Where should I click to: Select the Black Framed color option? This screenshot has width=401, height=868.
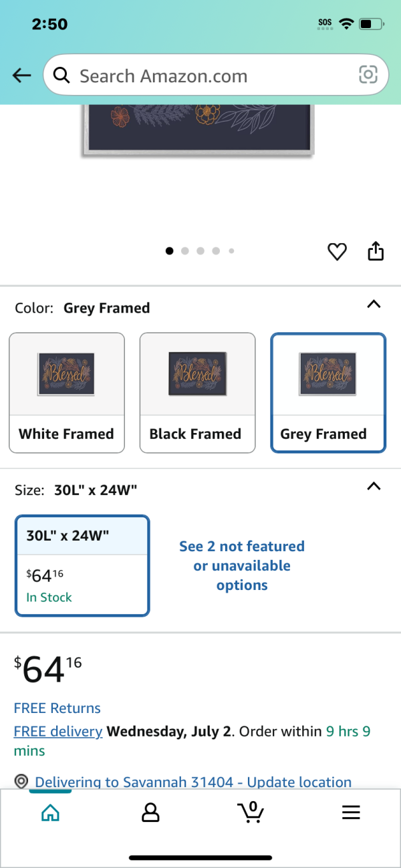(197, 393)
